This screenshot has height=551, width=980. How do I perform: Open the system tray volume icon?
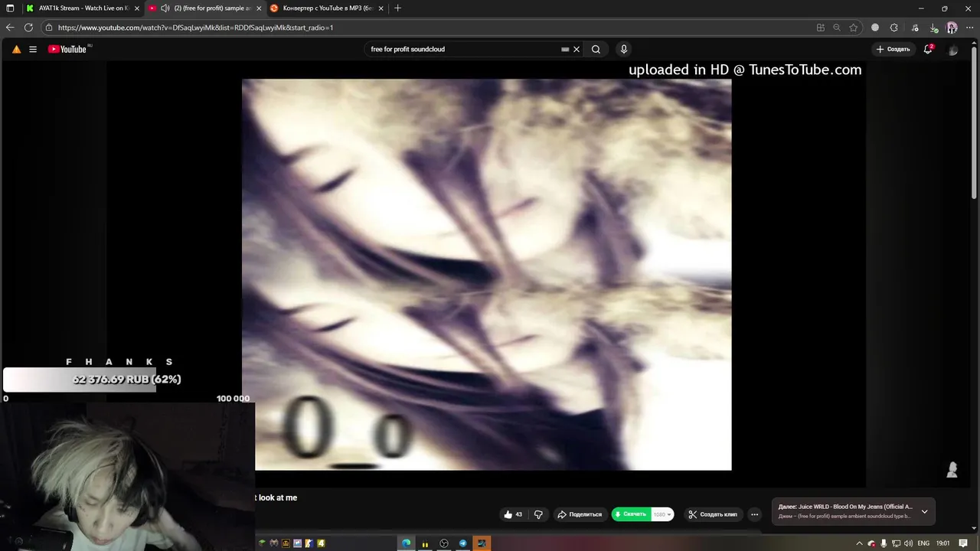(908, 543)
